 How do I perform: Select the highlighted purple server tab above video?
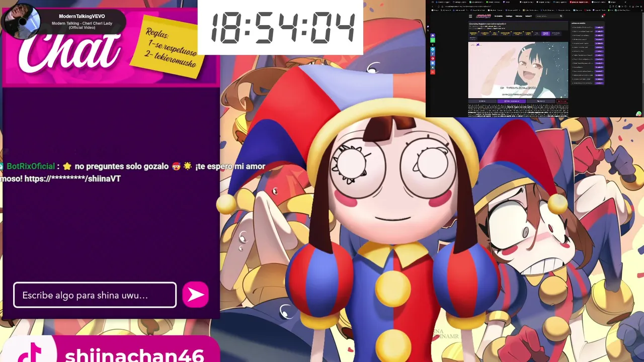545,34
